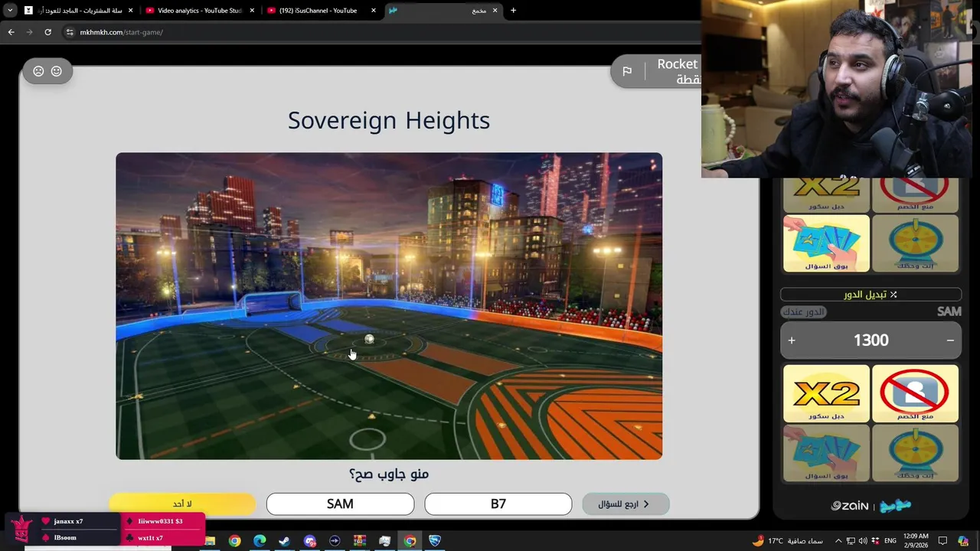Use SAM's منع الخصم block opponent card
This screenshot has height=551, width=980.
[915, 393]
